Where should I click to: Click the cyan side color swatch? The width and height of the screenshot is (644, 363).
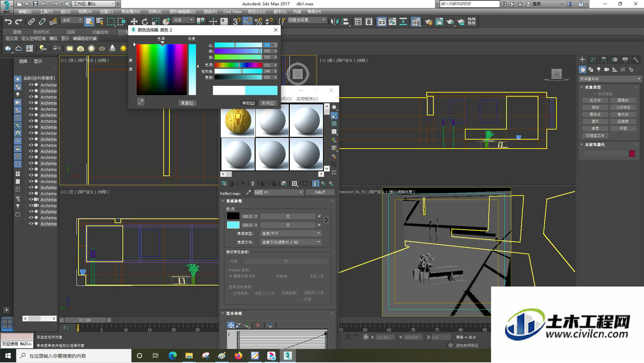pyautogui.click(x=233, y=225)
